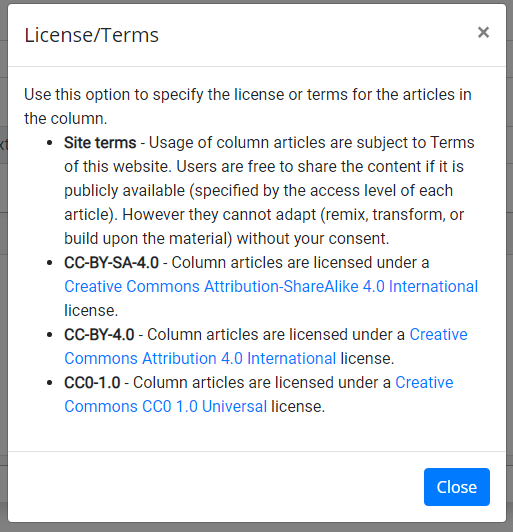Open Creative Commons Attribution-ShareAlike 4.0 International link
The image size is (513, 532).
click(x=271, y=286)
